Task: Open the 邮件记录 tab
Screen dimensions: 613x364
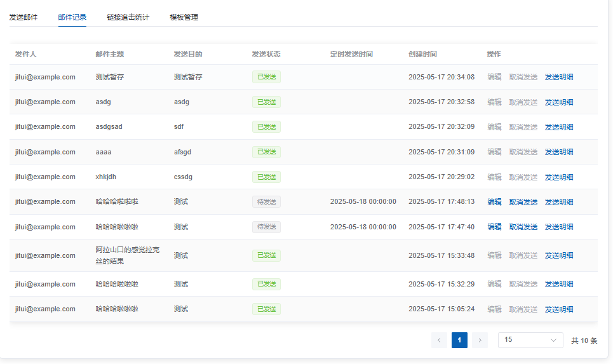Action: pos(72,17)
